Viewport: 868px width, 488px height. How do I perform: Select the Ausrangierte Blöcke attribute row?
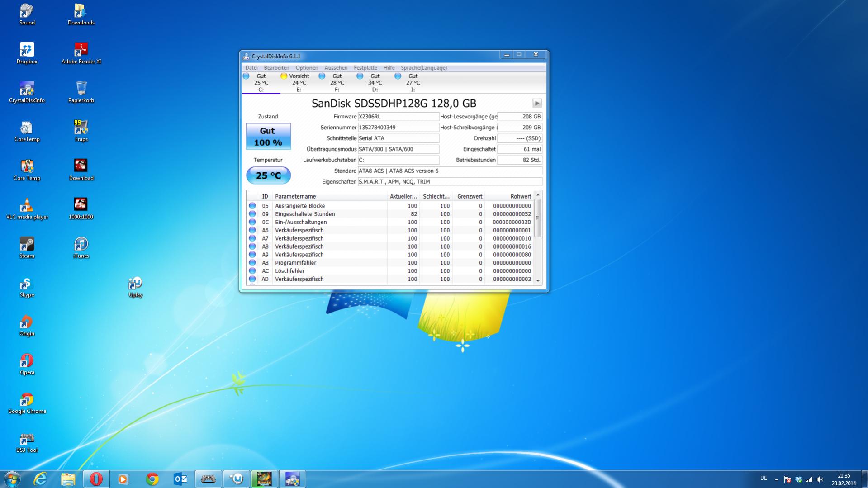pyautogui.click(x=300, y=206)
